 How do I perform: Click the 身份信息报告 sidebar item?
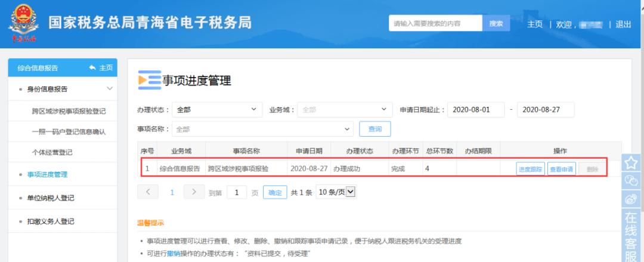click(x=47, y=89)
